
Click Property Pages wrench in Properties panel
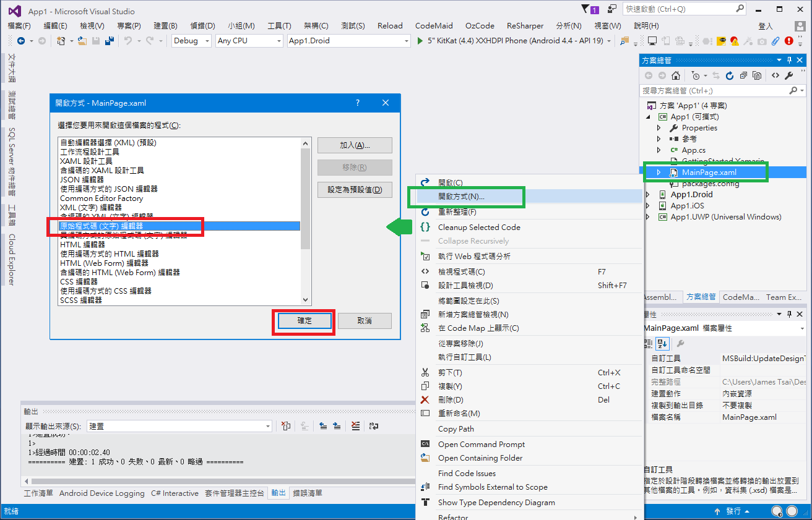click(680, 344)
